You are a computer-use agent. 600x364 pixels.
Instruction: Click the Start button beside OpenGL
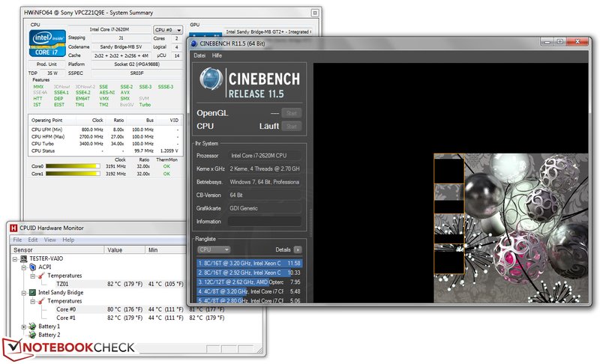click(x=292, y=113)
